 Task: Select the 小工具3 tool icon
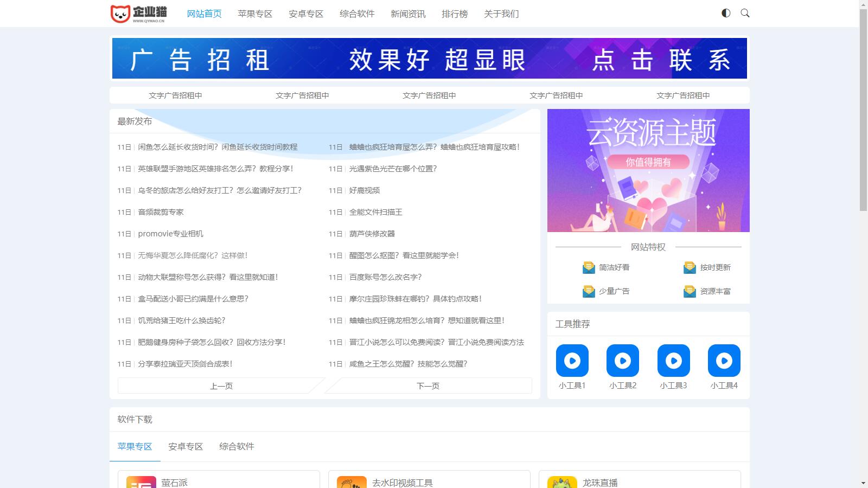click(x=673, y=361)
